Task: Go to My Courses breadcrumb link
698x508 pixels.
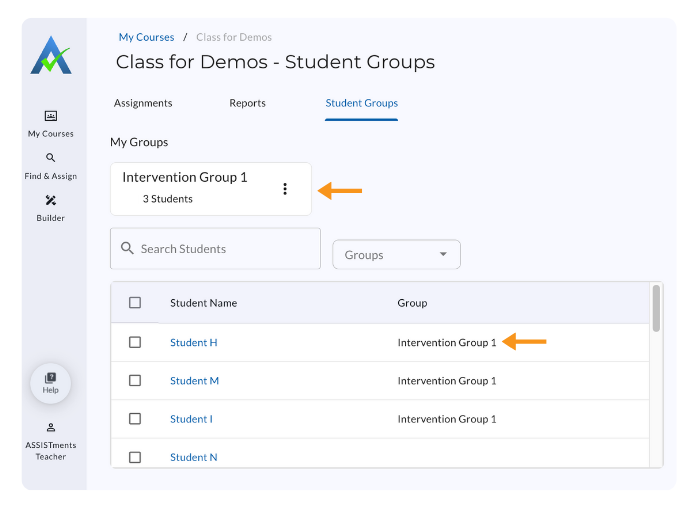Action: click(146, 38)
